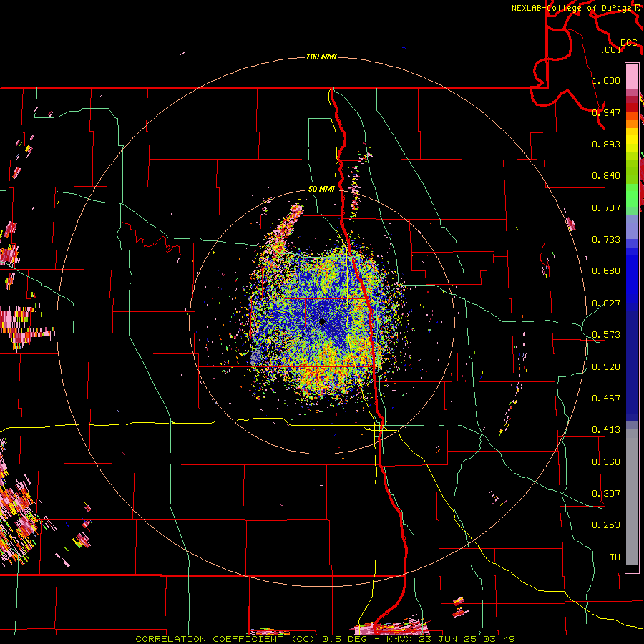The image size is (644, 644).
Task: Click the 0.573 scale value
Action: point(606,335)
